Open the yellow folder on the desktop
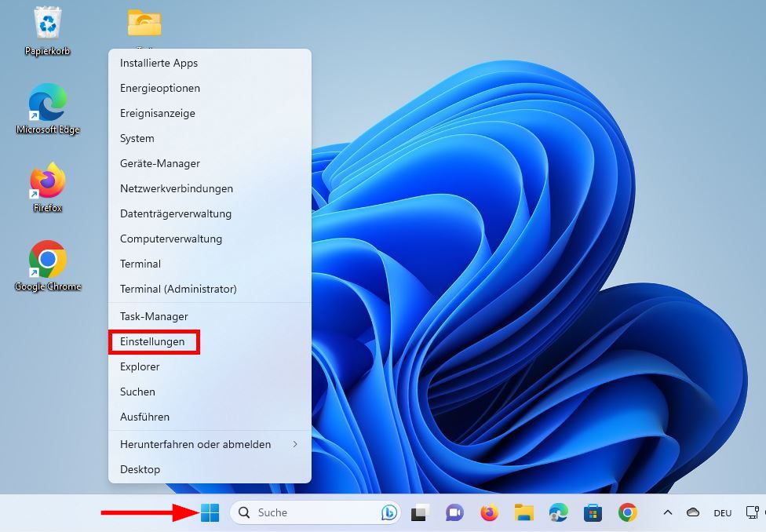766x532 pixels. tap(146, 22)
